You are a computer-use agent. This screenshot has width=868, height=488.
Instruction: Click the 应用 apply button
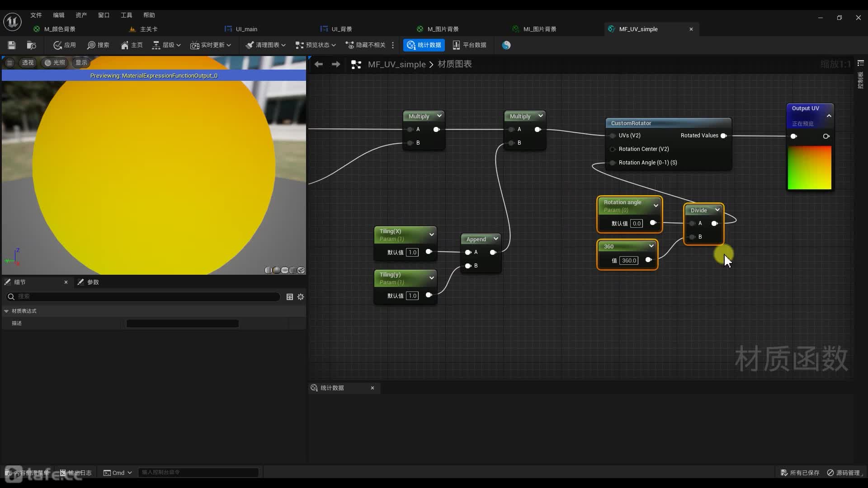tap(64, 45)
